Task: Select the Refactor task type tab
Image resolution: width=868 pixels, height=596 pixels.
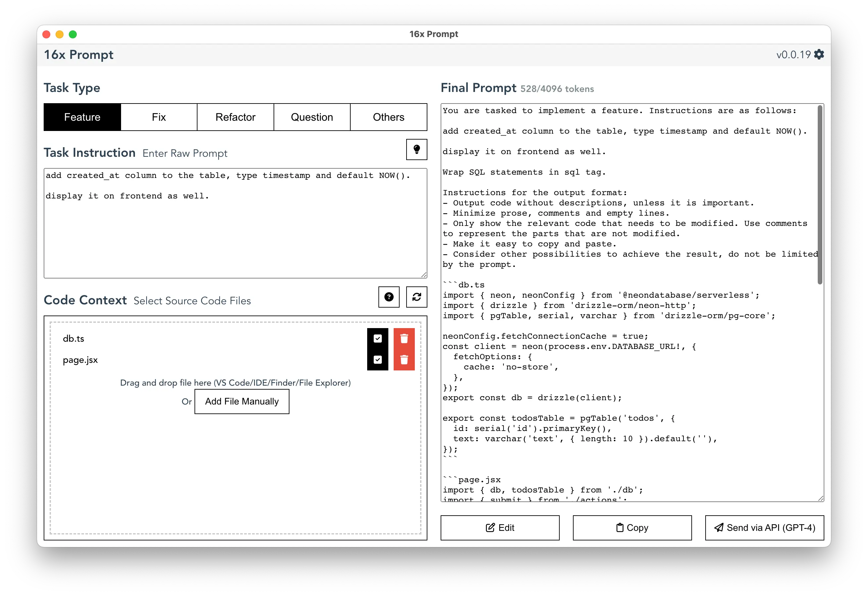Action: (x=236, y=117)
